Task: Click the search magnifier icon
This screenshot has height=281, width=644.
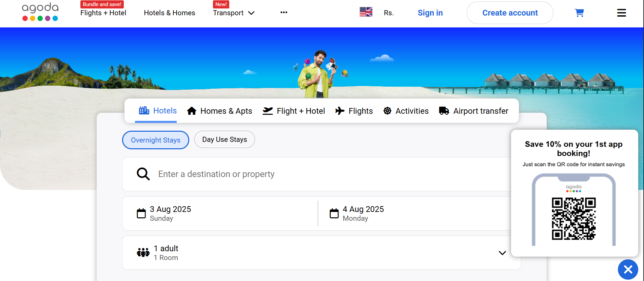Action: (143, 174)
